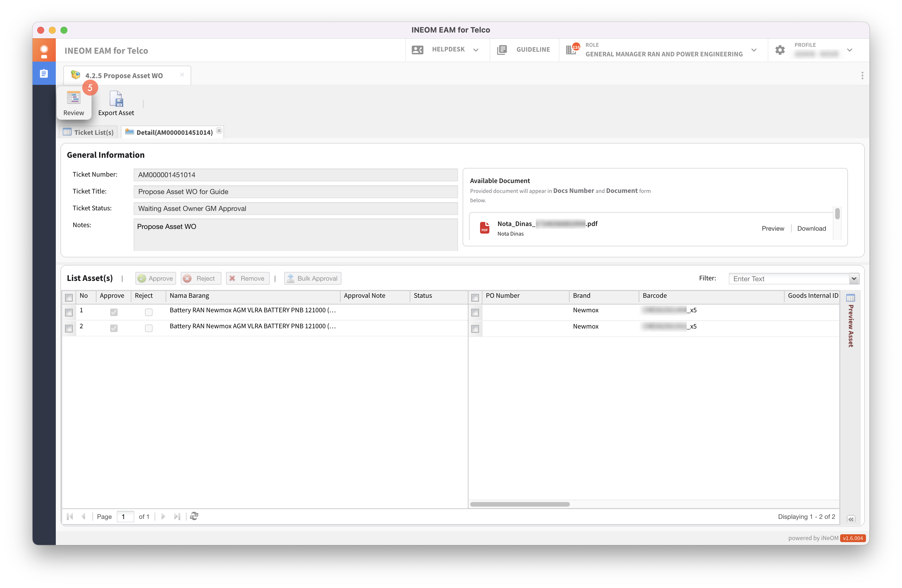The width and height of the screenshot is (902, 588).
Task: Go to previous page of asset list
Action: (x=83, y=516)
